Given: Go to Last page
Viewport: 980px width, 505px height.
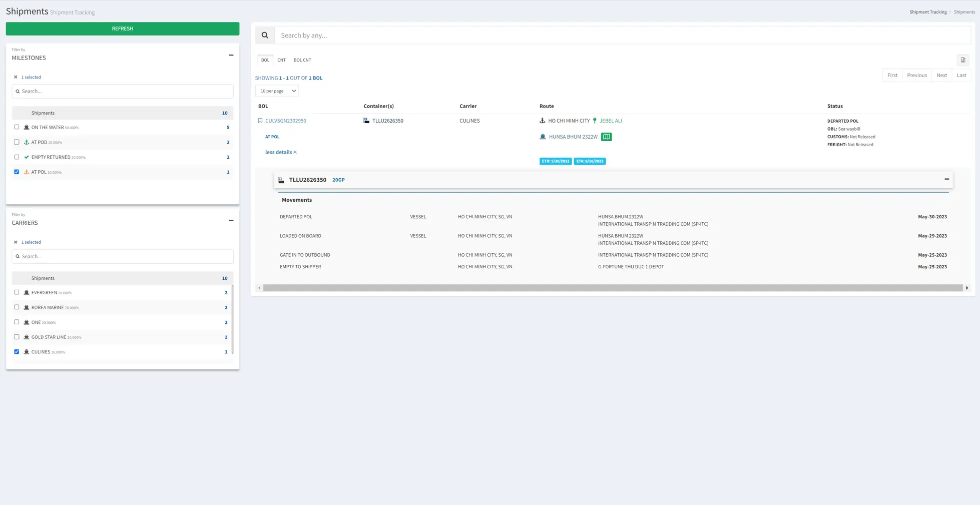Looking at the screenshot, I should 961,76.
